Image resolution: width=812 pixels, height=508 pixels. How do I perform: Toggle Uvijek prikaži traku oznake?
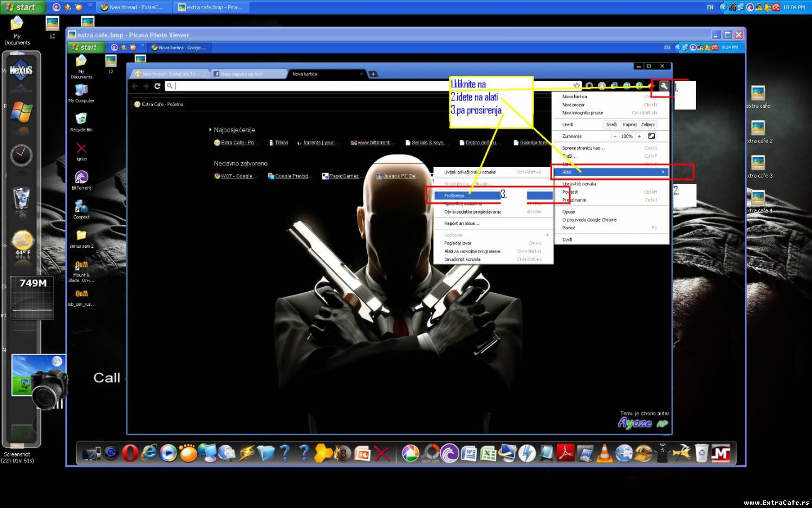tap(493, 172)
